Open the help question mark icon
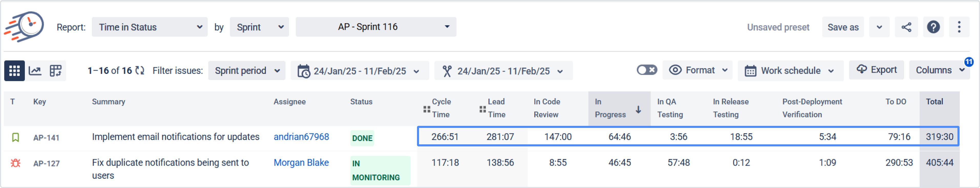980x188 pixels. coord(933,27)
